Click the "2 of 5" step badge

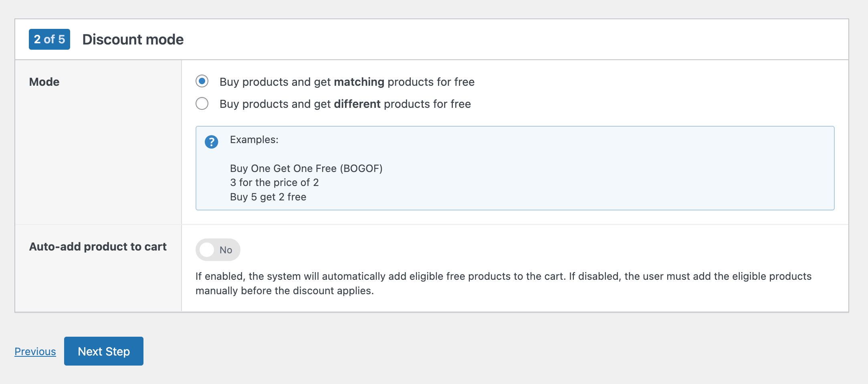tap(49, 39)
